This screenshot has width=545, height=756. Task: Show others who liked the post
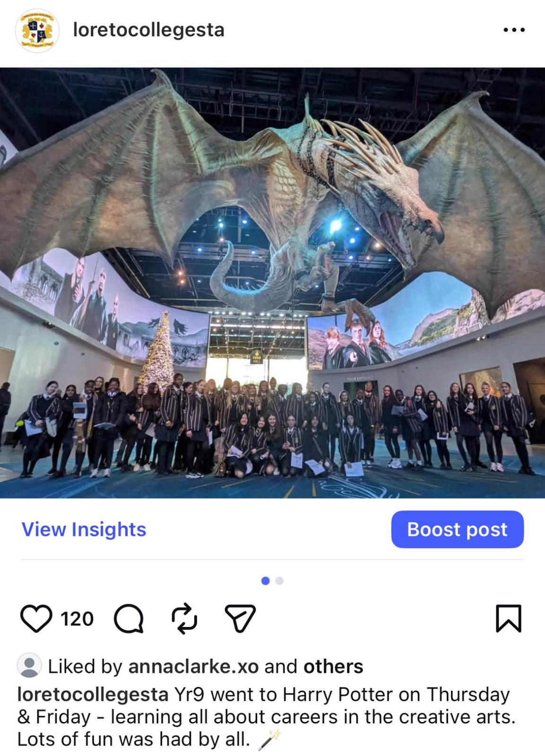point(333,666)
